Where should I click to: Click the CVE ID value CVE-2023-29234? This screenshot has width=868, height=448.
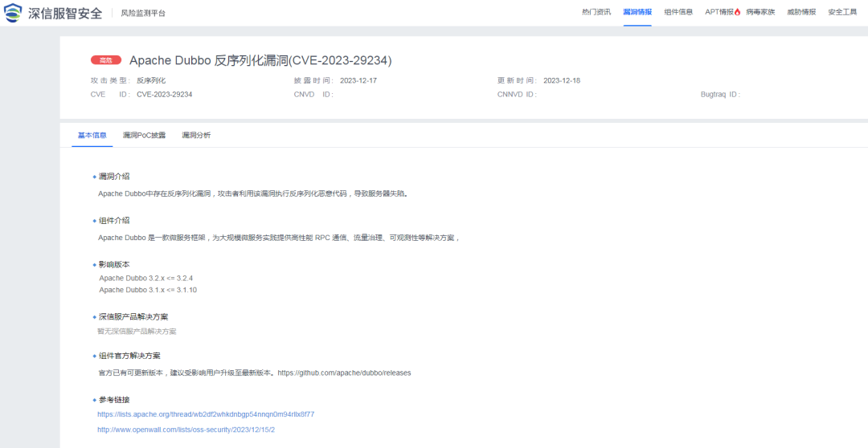tap(165, 95)
